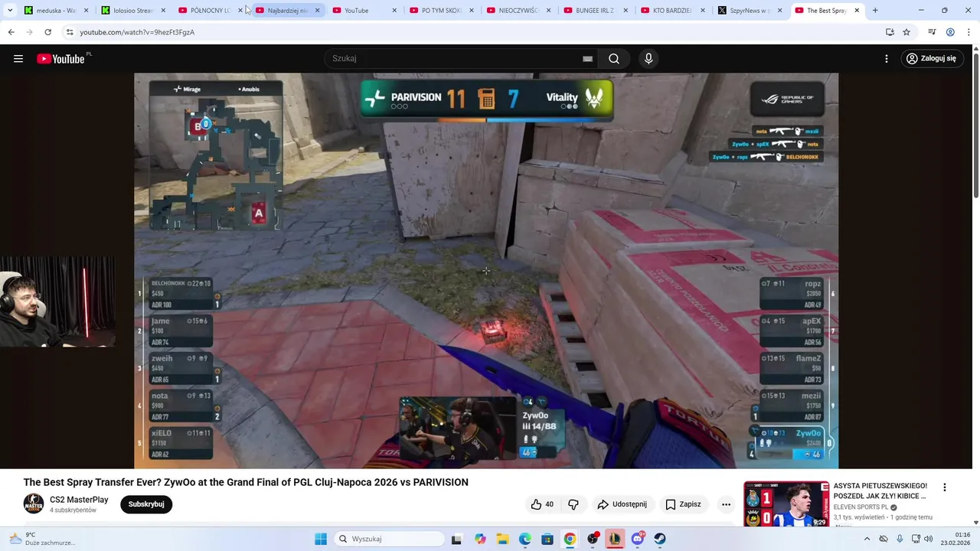Click the Windows taskbar Wyszukaj search box

pos(388,539)
